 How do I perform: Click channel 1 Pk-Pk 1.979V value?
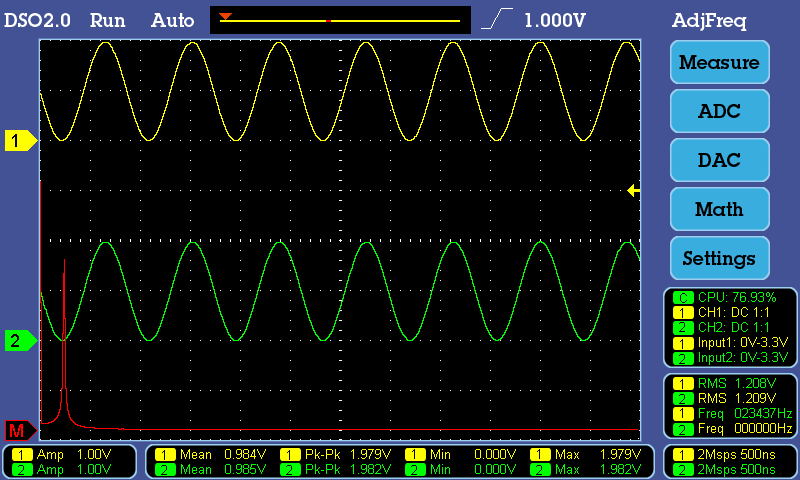pos(348,454)
